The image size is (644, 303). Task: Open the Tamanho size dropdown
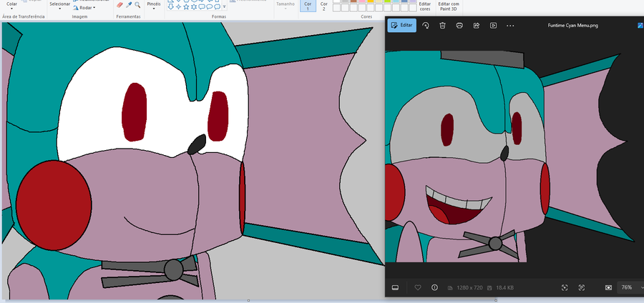286,6
